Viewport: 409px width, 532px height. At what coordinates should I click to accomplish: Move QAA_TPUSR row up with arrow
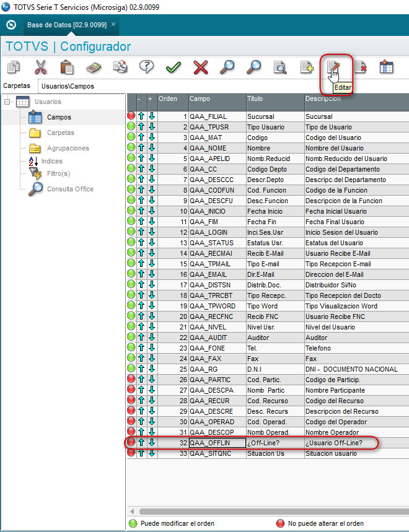point(141,127)
